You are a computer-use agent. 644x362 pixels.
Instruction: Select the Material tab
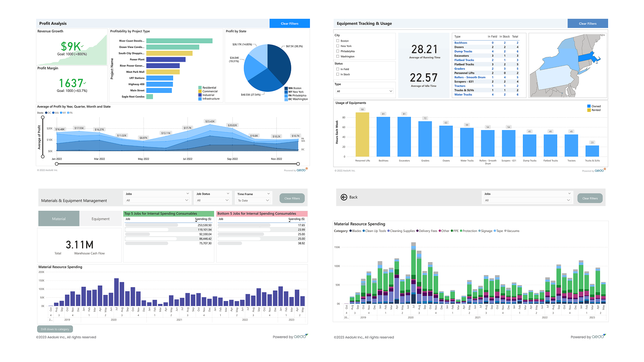59,219
